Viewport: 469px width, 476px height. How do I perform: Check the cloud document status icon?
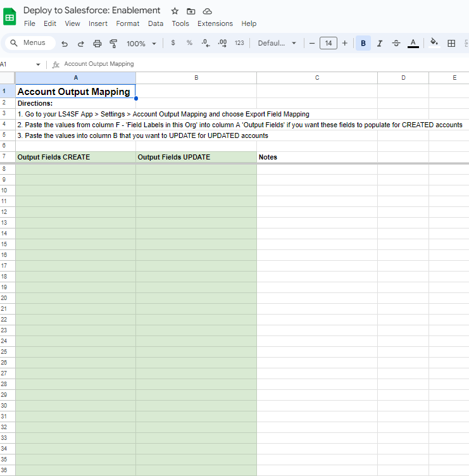(208, 11)
